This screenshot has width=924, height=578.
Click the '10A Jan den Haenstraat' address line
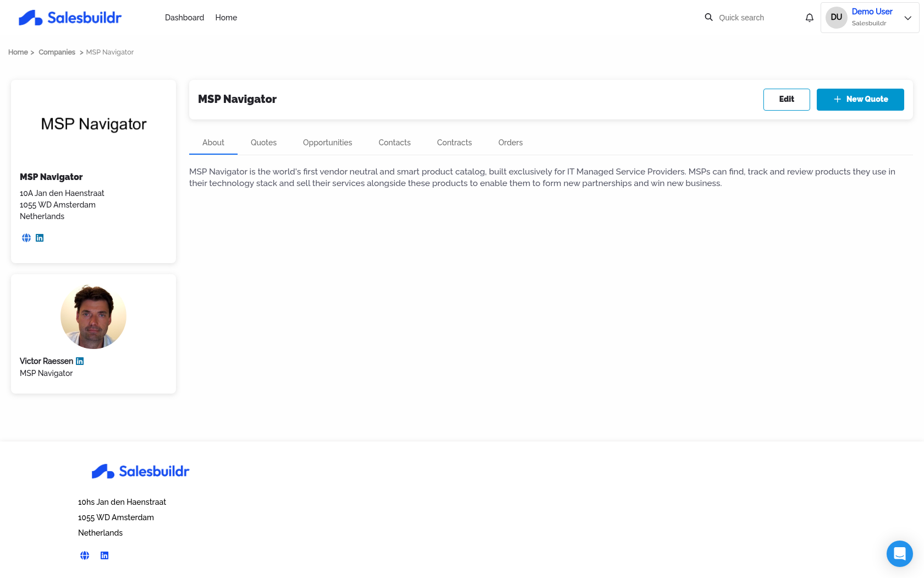[x=62, y=193]
